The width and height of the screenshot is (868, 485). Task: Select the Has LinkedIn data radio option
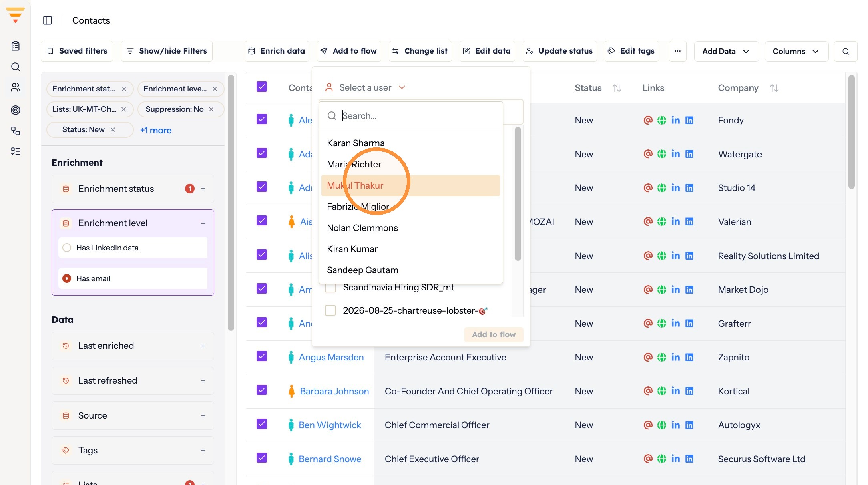click(x=67, y=248)
